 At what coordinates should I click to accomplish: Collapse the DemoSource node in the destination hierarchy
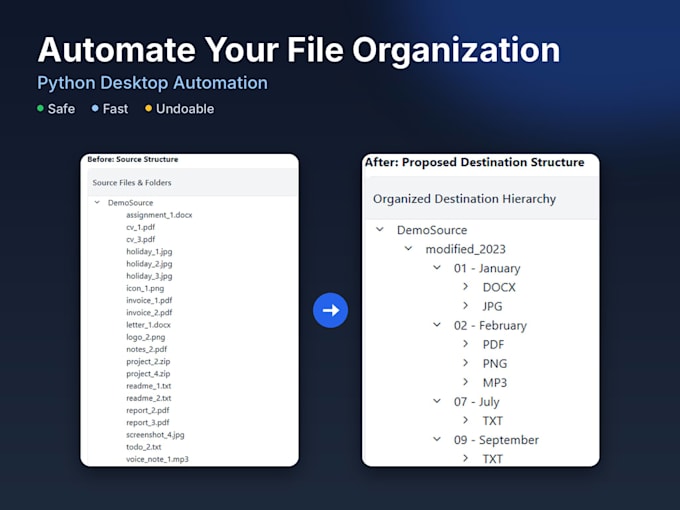tap(379, 229)
